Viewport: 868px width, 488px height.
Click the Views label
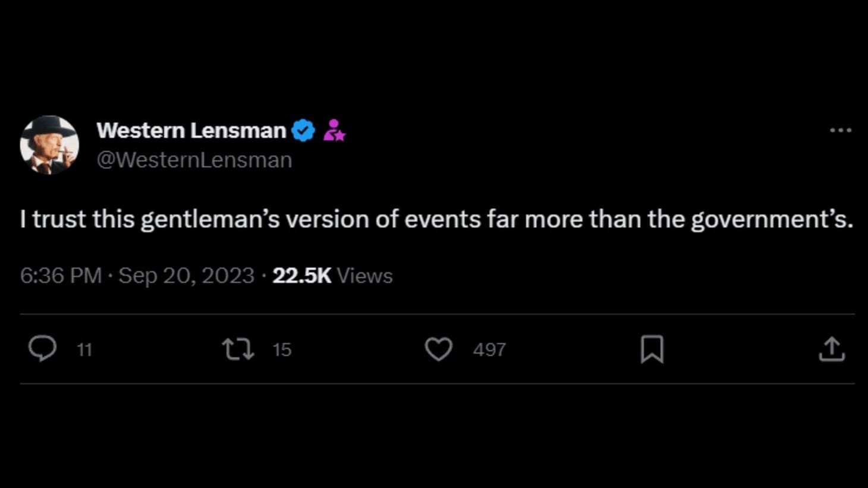click(364, 276)
